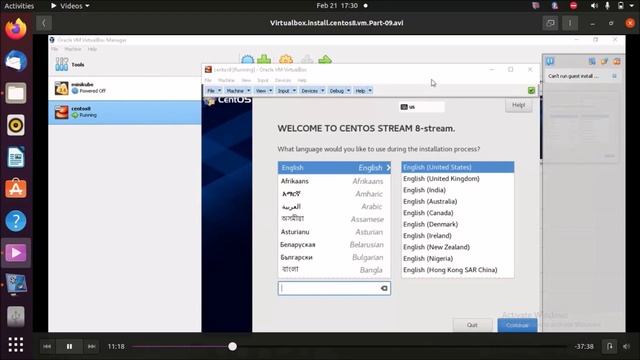Pause the video playback
Viewport: 640px width, 360px height.
click(69, 347)
